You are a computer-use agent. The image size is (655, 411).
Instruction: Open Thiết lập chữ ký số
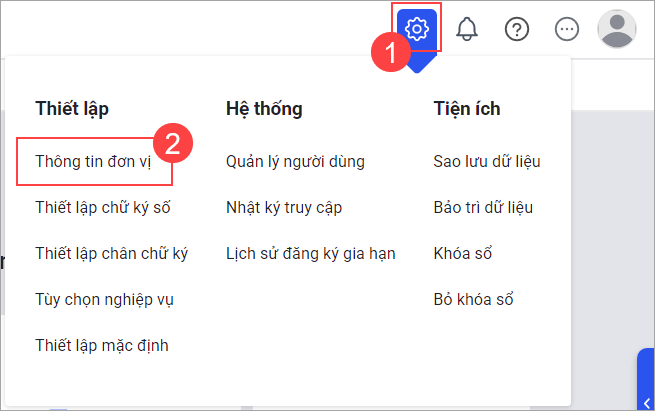click(104, 207)
